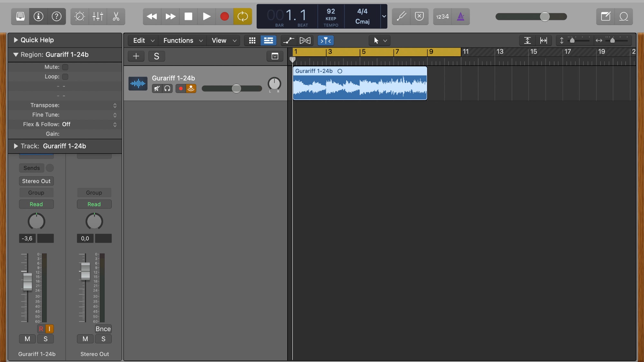Viewport: 644px width, 362px height.
Task: Open the Edit menu
Action: coord(143,41)
